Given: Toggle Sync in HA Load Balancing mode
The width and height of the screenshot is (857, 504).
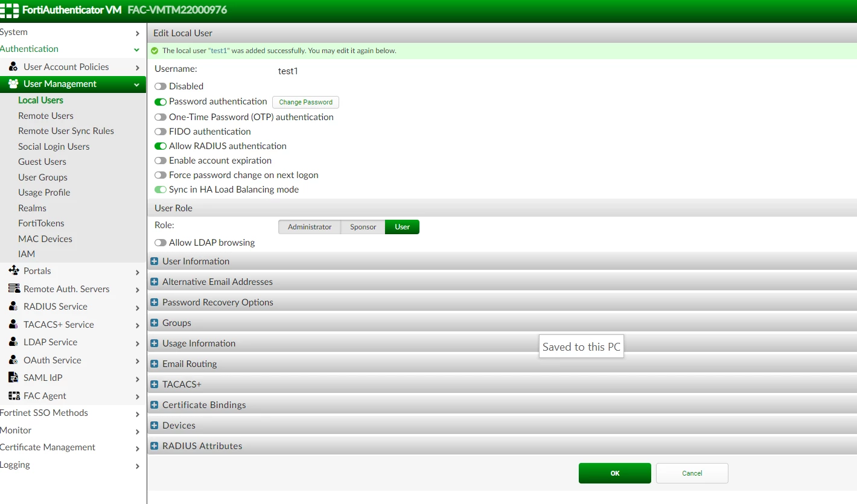Looking at the screenshot, I should pyautogui.click(x=161, y=190).
